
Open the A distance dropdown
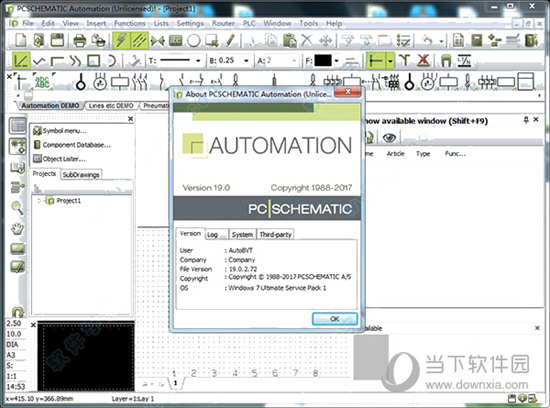pos(294,61)
